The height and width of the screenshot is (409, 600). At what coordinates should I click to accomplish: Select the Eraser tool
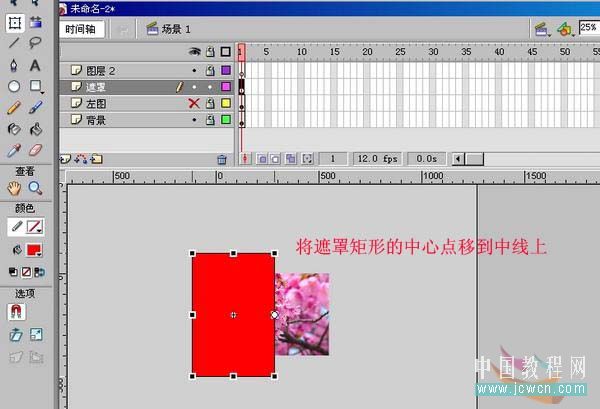pos(36,150)
